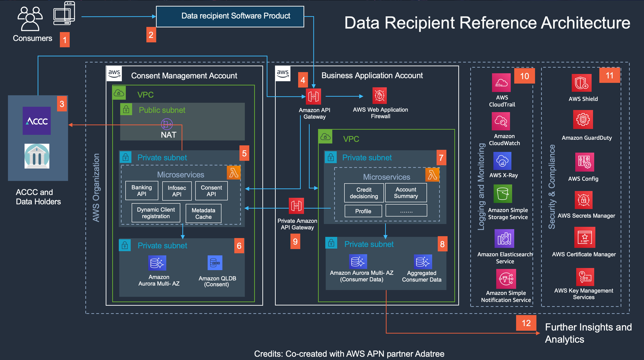
Task: Select the Amazon GuardDuty icon
Action: 583,120
